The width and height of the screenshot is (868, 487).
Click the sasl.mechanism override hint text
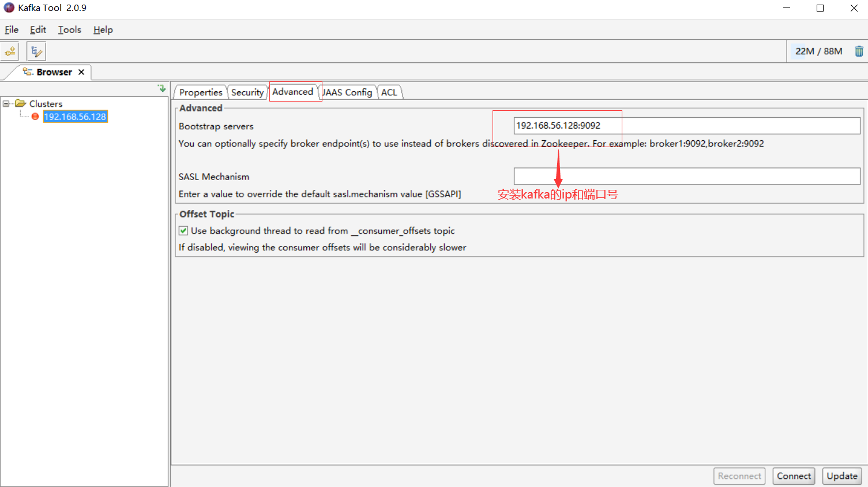(320, 194)
